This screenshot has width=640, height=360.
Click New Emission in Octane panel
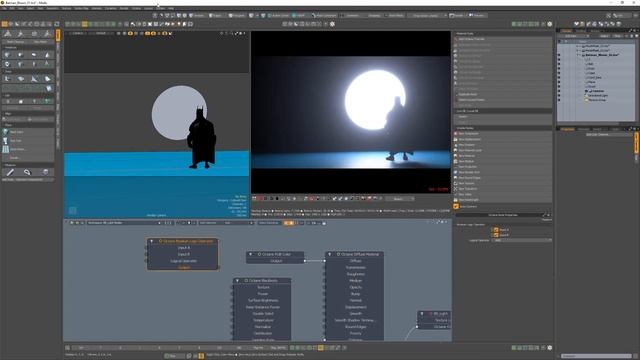(503, 144)
